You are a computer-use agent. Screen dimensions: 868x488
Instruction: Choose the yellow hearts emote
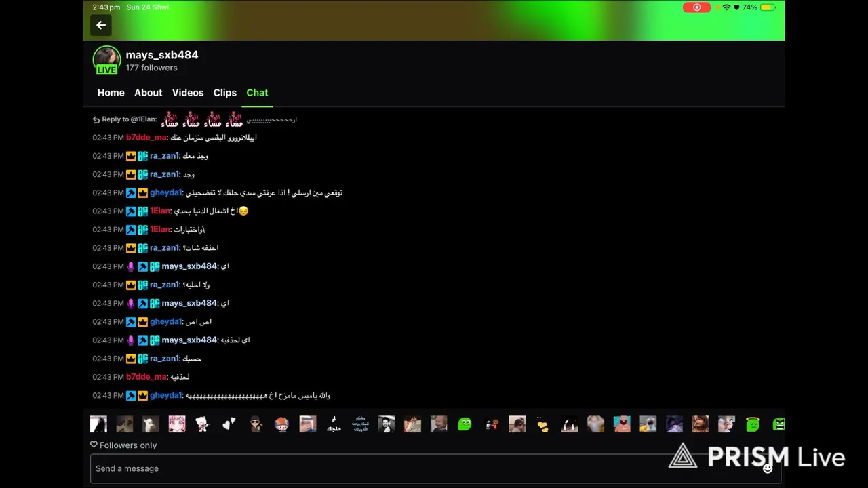point(543,424)
